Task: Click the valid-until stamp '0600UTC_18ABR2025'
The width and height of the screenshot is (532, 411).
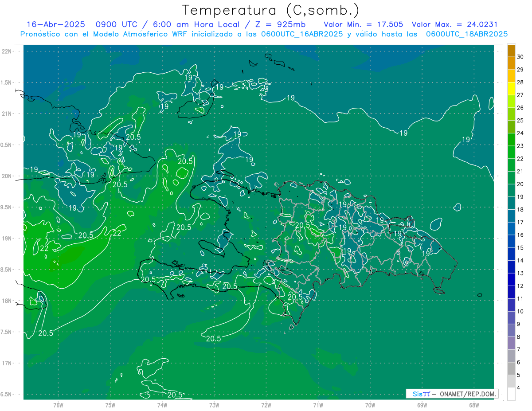Action: pos(466,34)
